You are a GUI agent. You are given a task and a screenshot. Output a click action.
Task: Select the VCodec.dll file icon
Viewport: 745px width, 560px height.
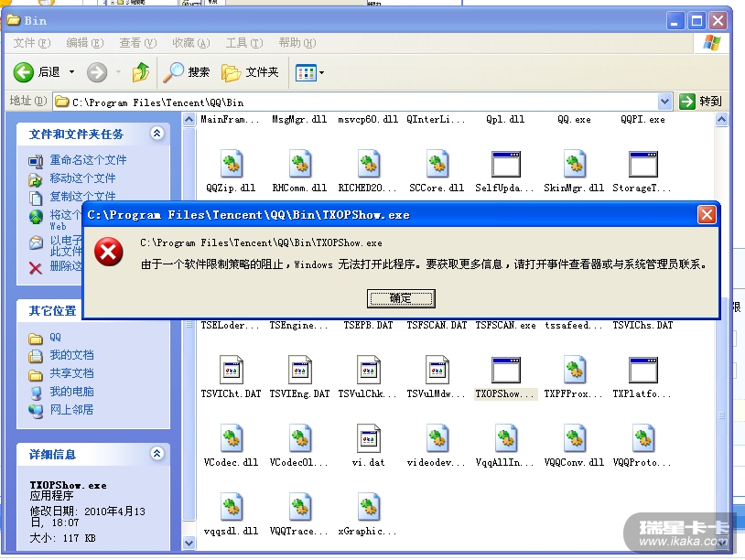point(231,438)
